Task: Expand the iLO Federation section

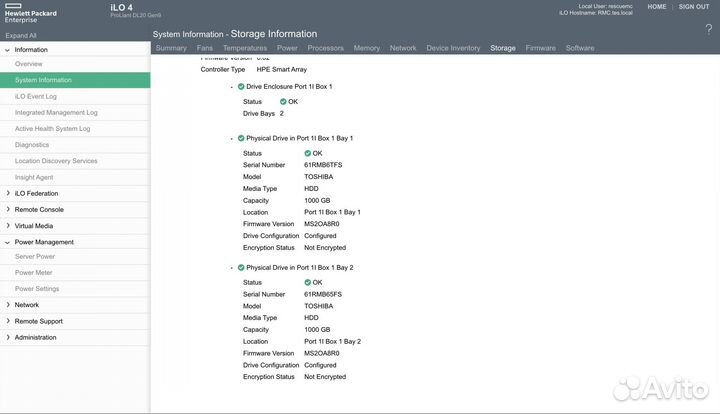Action: pyautogui.click(x=8, y=193)
